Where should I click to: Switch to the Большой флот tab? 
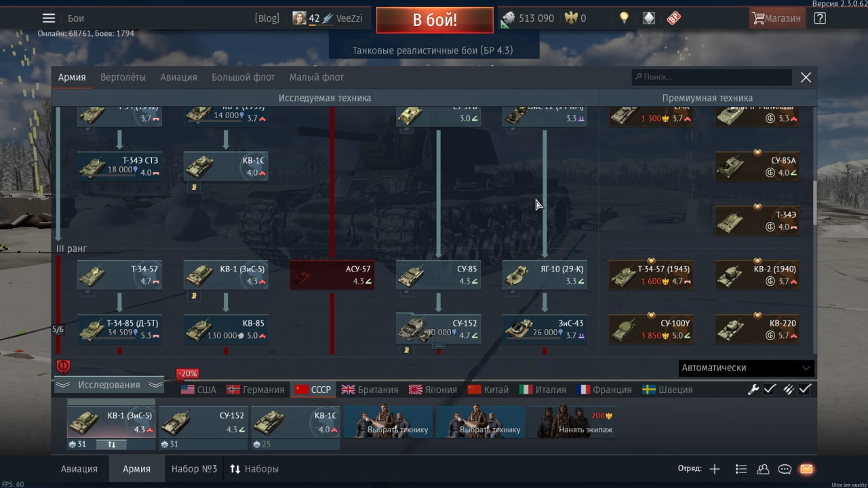pyautogui.click(x=243, y=77)
